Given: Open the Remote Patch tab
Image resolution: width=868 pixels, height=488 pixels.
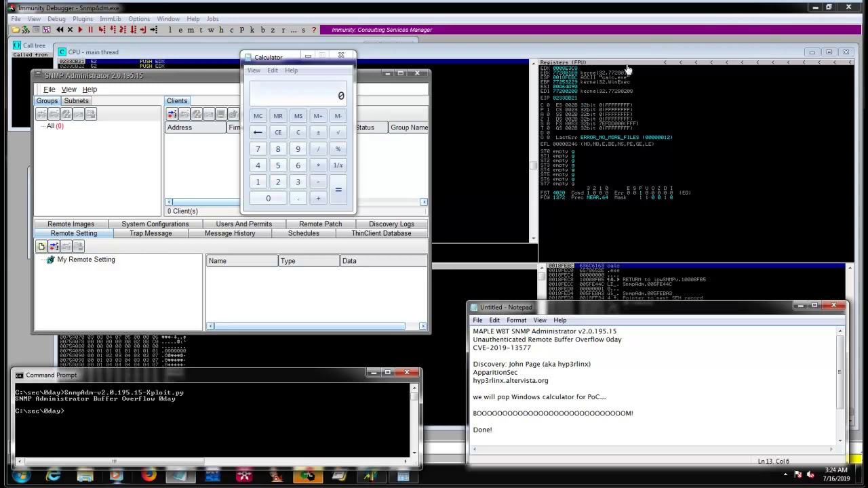Looking at the screenshot, I should 320,224.
